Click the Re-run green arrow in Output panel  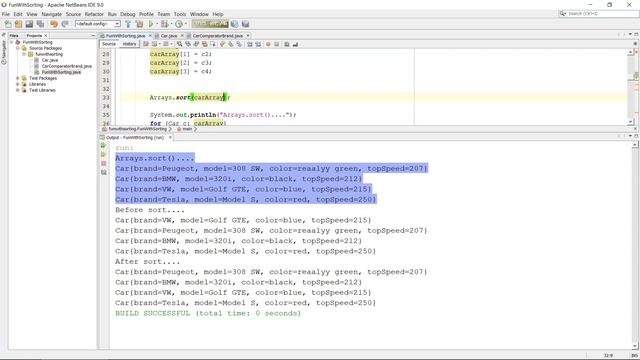(x=104, y=146)
